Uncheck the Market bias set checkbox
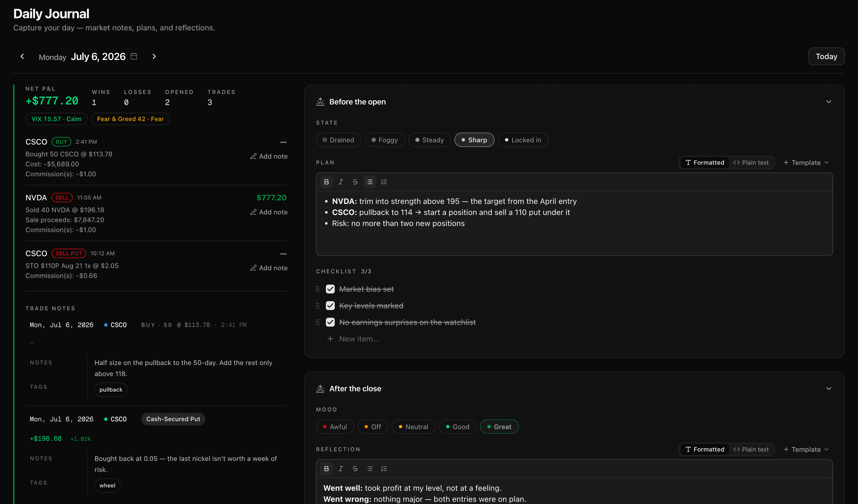The width and height of the screenshot is (858, 504). tap(330, 289)
